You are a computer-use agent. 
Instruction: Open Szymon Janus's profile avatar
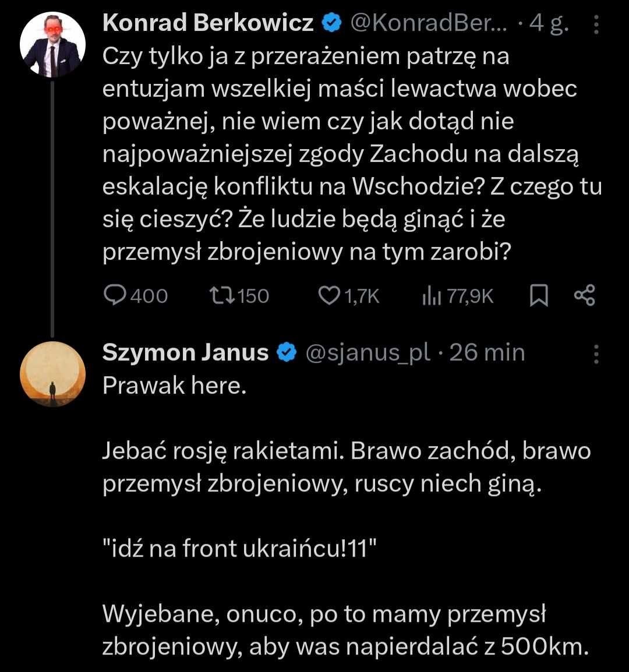click(x=53, y=374)
